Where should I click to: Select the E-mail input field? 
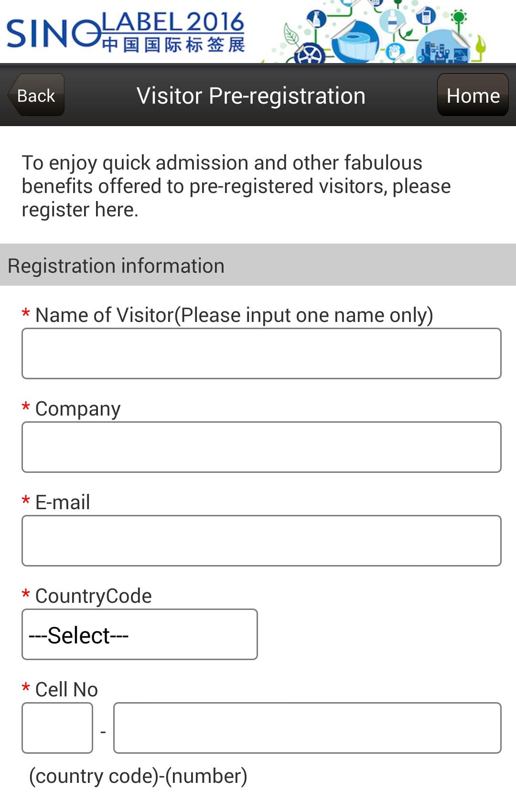[x=261, y=541]
